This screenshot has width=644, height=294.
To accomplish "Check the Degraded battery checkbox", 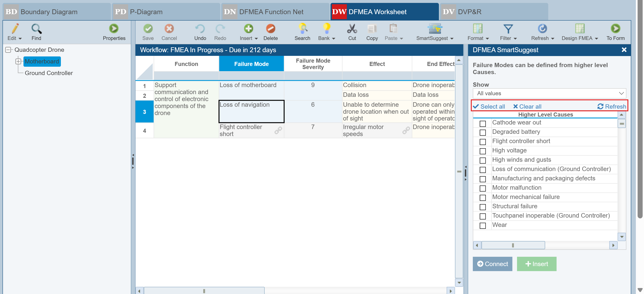I will click(x=483, y=132).
